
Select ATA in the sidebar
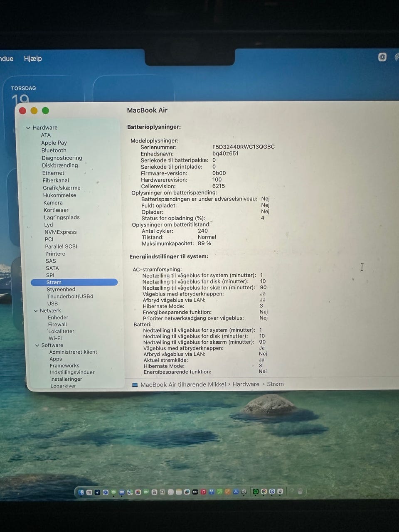click(46, 135)
